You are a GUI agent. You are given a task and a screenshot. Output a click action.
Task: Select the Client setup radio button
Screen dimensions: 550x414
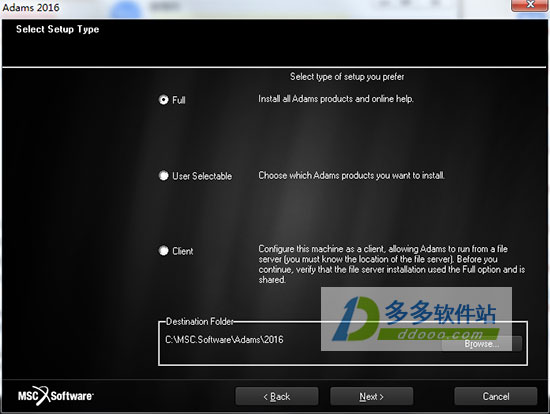click(x=163, y=251)
